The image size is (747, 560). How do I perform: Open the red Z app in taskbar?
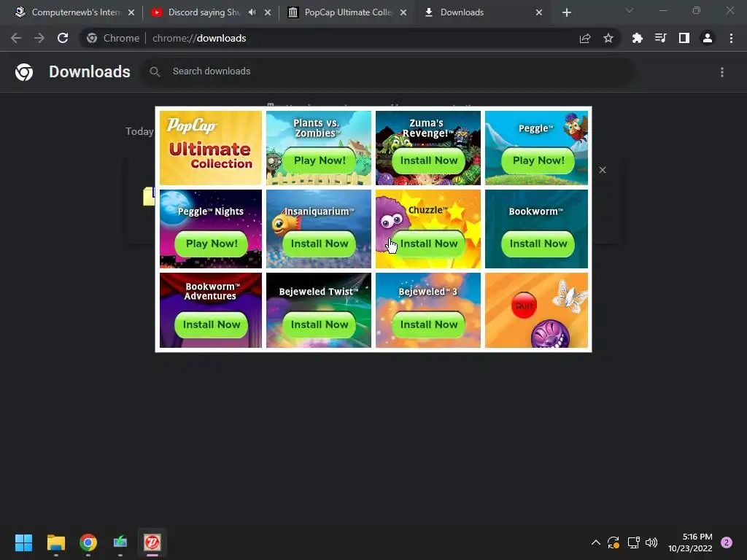coord(152,542)
